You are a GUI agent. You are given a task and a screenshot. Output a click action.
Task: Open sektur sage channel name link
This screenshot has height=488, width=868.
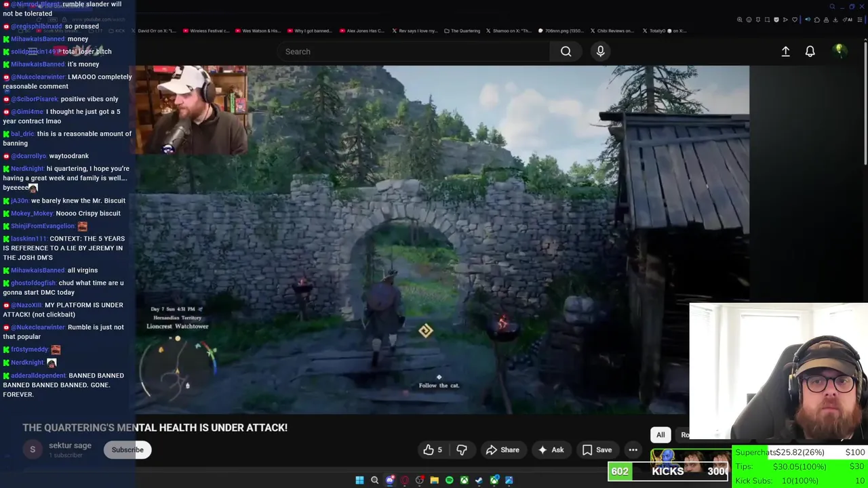pos(70,445)
